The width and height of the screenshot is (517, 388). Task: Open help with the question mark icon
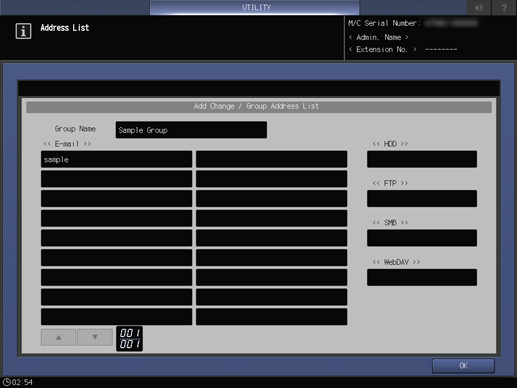(x=504, y=7)
